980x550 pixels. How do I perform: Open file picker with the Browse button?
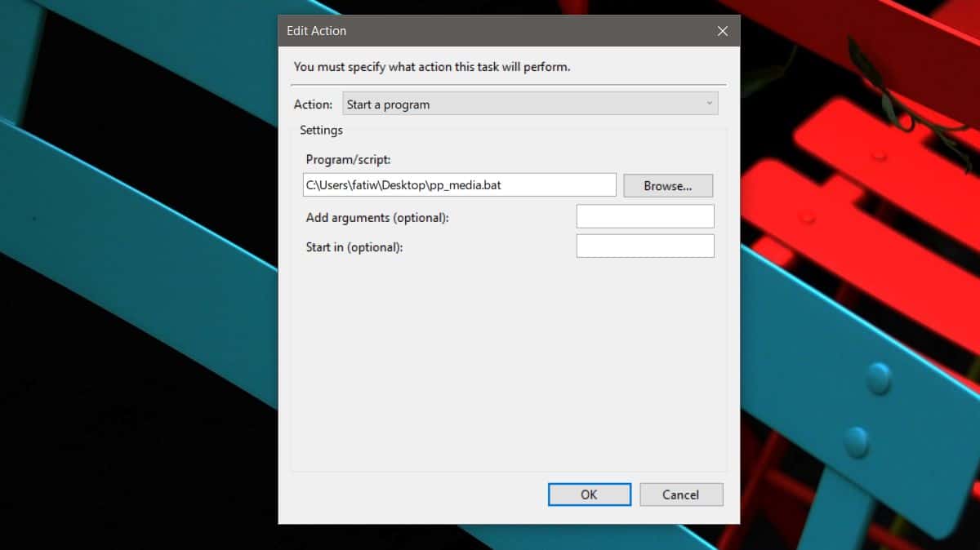point(668,186)
